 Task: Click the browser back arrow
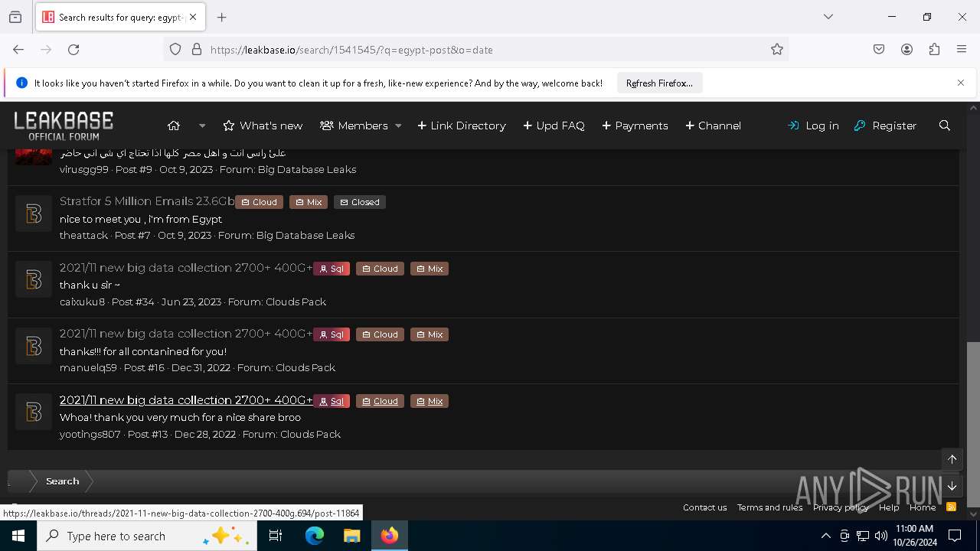coord(18,50)
